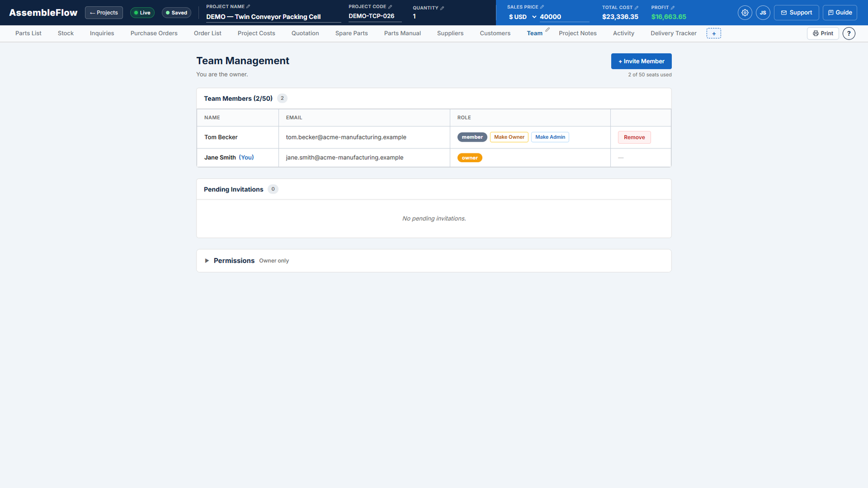This screenshot has width=868, height=488.
Task: Open the Guide
Action: (840, 12)
